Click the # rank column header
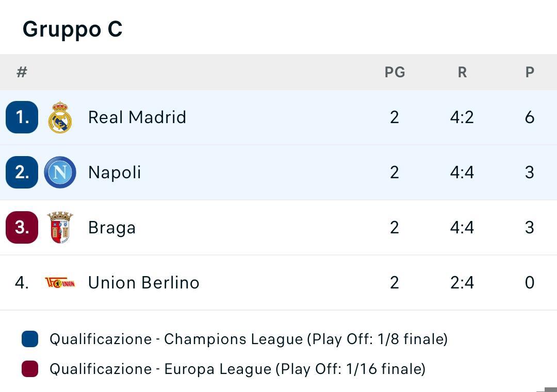557x392 pixels. click(22, 72)
